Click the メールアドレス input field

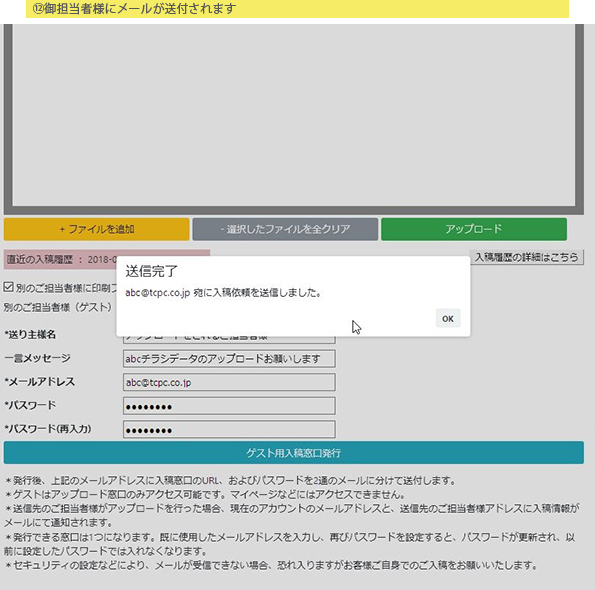(229, 382)
